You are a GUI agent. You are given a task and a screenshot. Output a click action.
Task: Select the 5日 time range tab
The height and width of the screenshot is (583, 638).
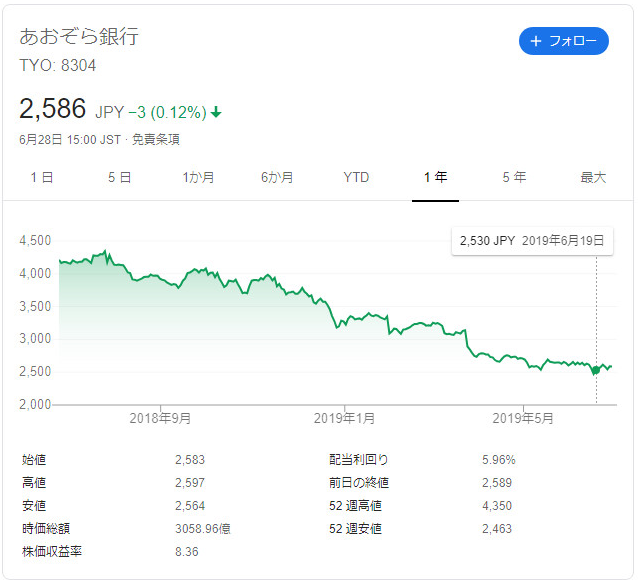120,177
